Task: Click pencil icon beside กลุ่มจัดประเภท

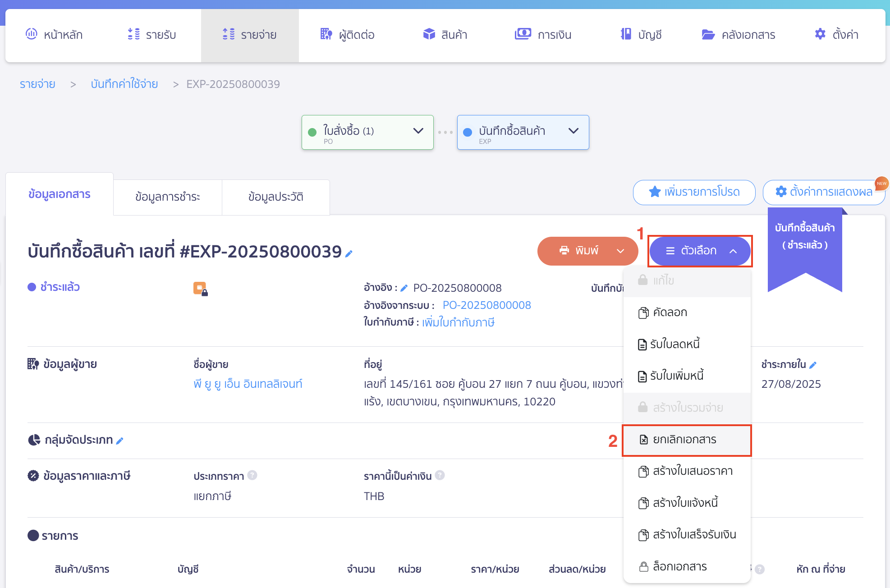Action: pos(120,441)
